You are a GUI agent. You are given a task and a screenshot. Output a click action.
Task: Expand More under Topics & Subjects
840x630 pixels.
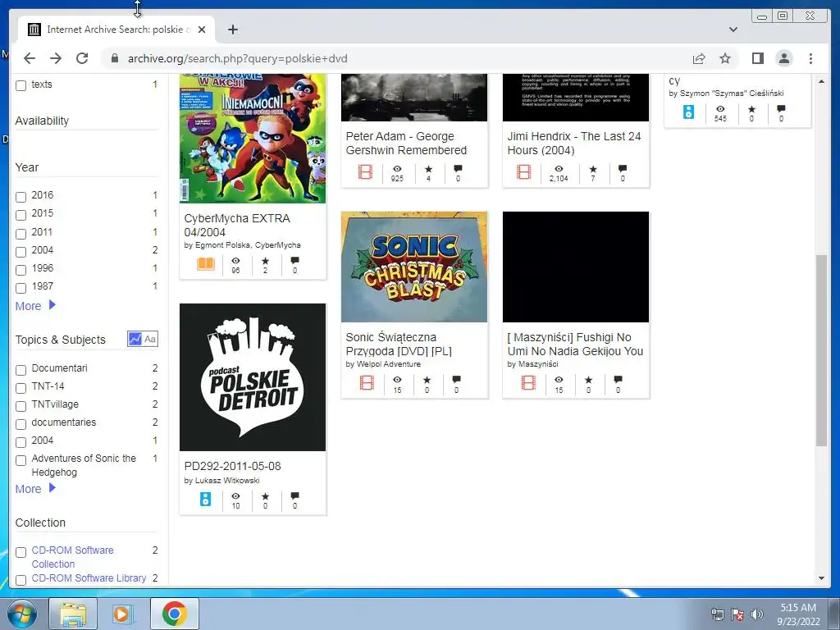35,489
